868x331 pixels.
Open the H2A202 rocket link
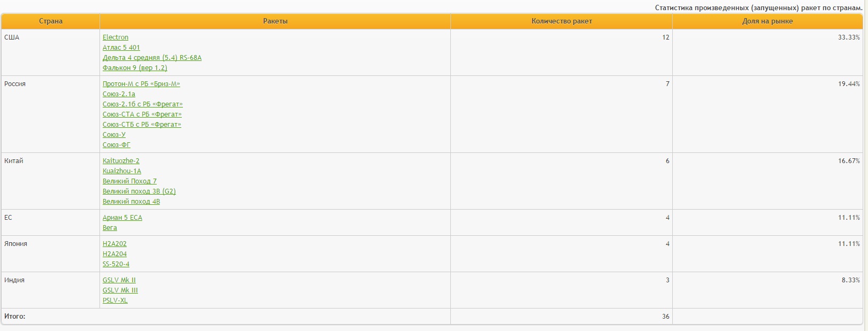114,244
